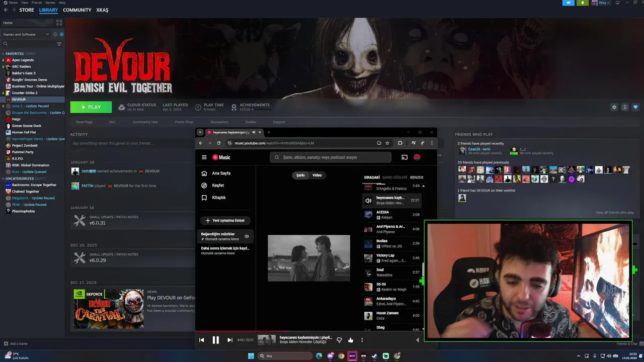Toggle ready-to-play filter icon in Steam sidebar
The image size is (644, 362).
[61, 34]
